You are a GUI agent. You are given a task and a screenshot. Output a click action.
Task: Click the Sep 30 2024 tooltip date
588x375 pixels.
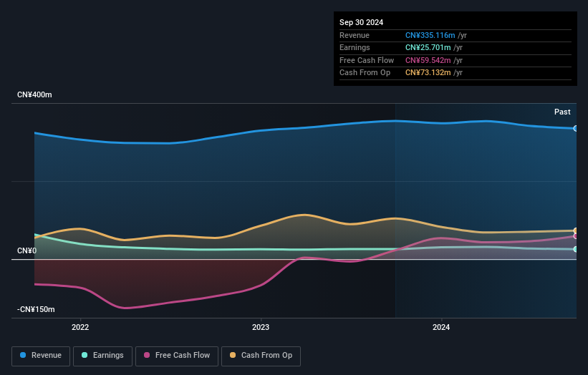point(362,22)
